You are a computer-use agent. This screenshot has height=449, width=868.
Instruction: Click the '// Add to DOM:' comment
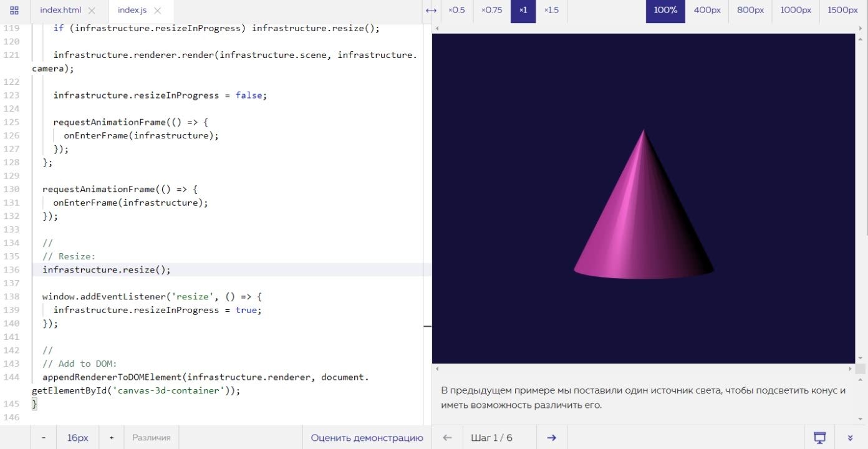click(80, 364)
